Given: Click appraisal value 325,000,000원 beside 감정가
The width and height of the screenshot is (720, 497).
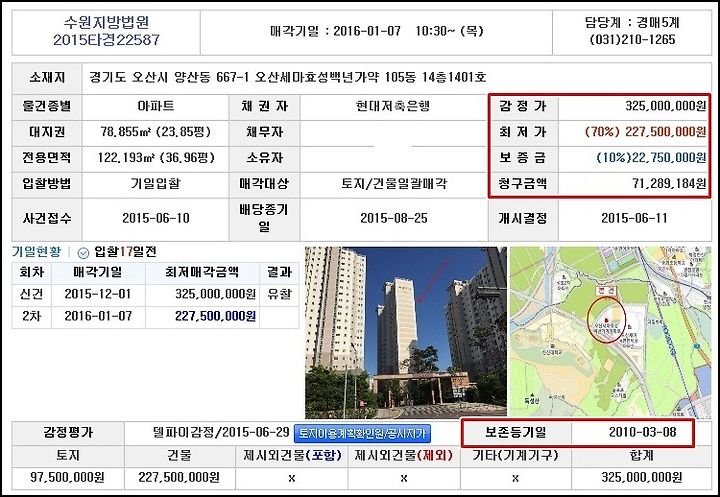Looking at the screenshot, I should pyautogui.click(x=665, y=106).
